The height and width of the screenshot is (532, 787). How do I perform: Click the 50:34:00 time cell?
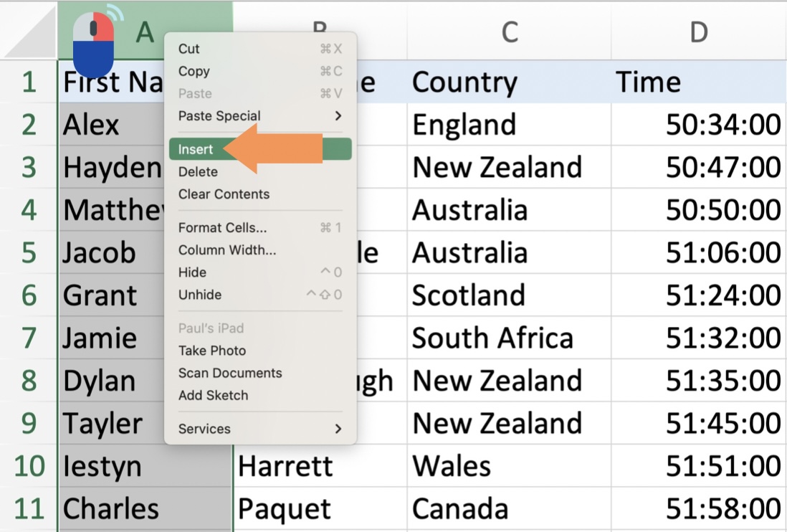point(699,125)
